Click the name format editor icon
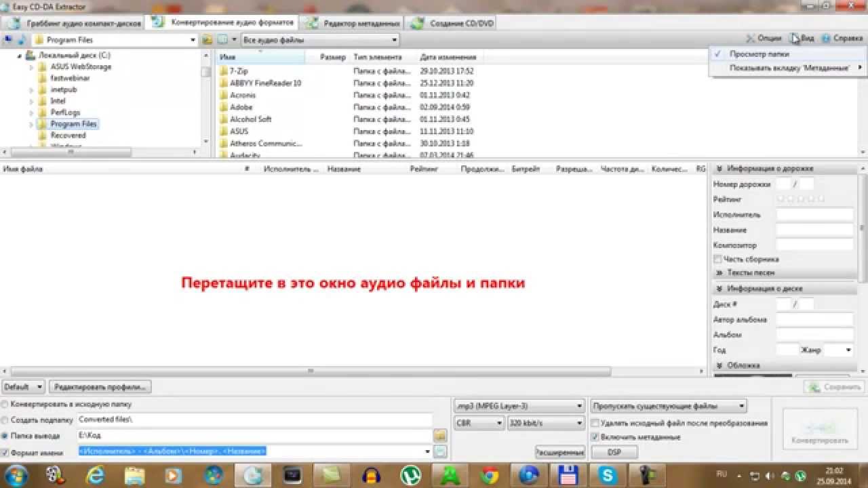This screenshot has height=488, width=868. 440,451
